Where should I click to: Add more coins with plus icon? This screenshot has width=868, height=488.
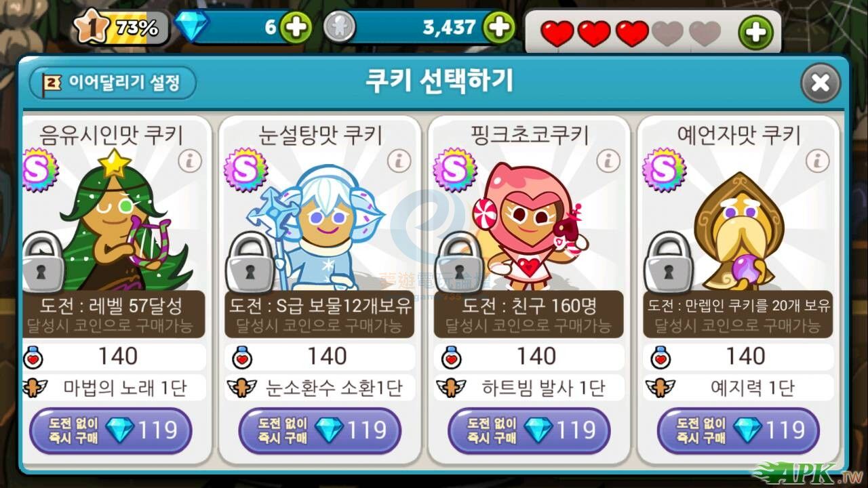[498, 27]
